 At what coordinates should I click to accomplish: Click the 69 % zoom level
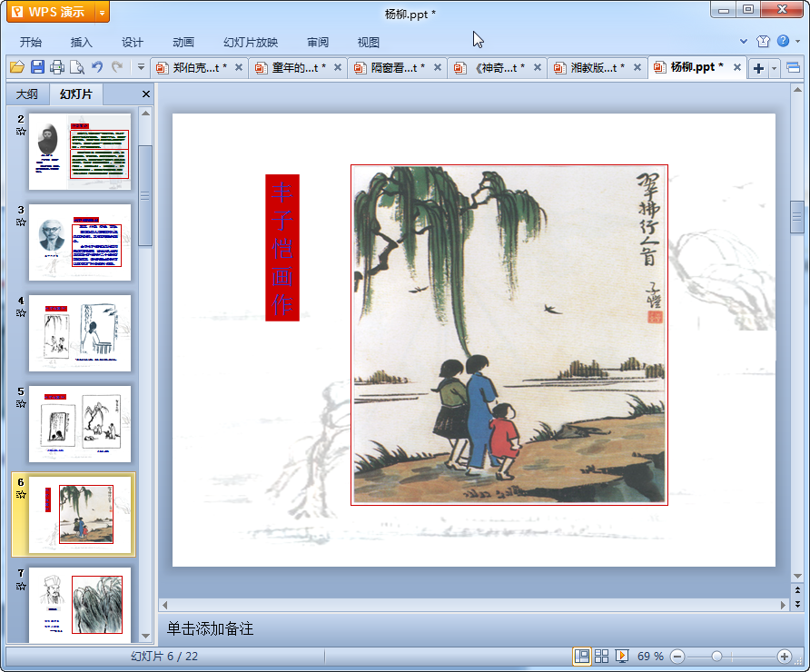[650, 657]
